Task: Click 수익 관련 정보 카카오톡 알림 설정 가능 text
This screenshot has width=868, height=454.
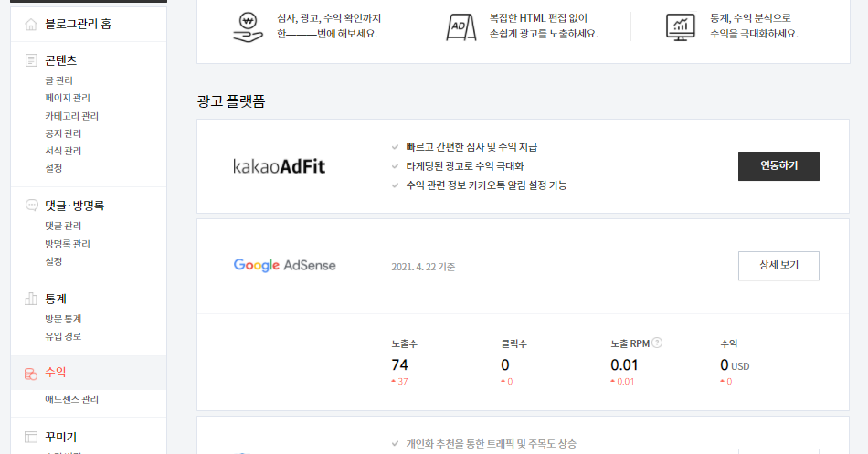Action: 487,185
